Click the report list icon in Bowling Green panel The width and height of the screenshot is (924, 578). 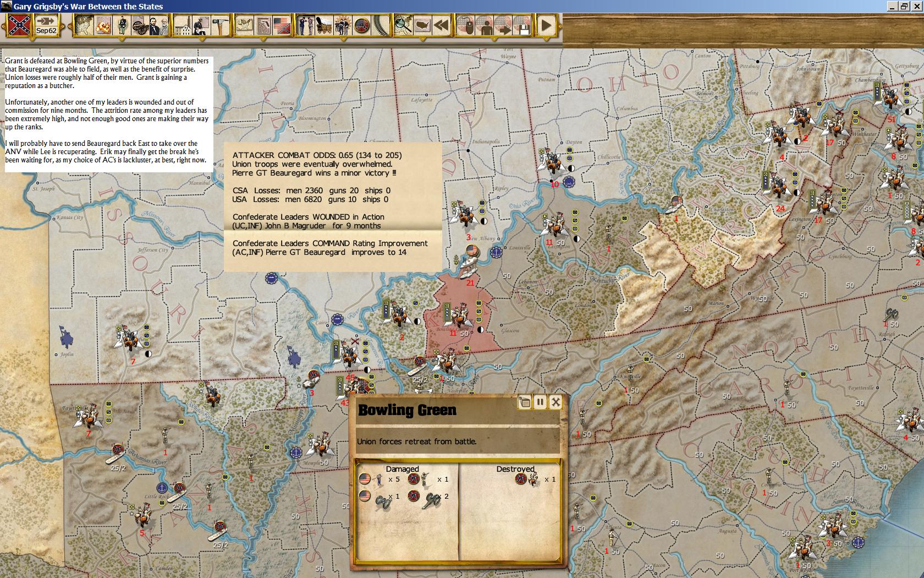(x=525, y=402)
